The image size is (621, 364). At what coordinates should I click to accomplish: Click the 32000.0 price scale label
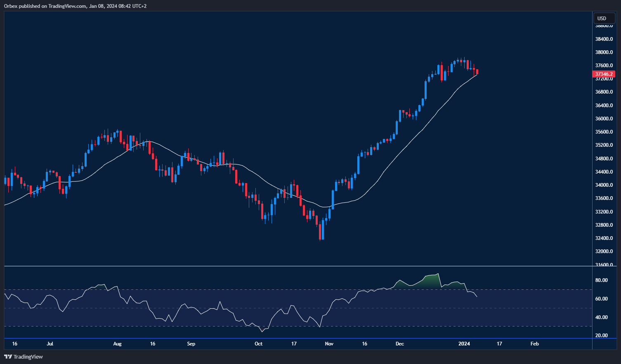[x=604, y=251]
